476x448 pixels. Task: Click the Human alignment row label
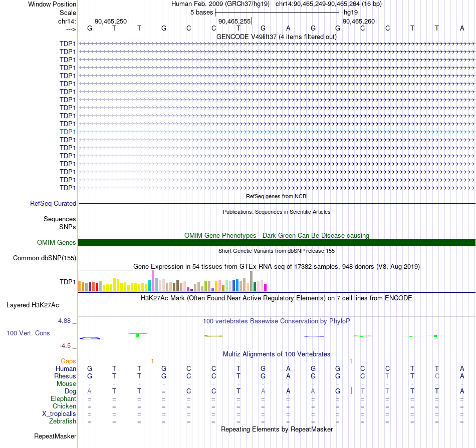point(66,368)
